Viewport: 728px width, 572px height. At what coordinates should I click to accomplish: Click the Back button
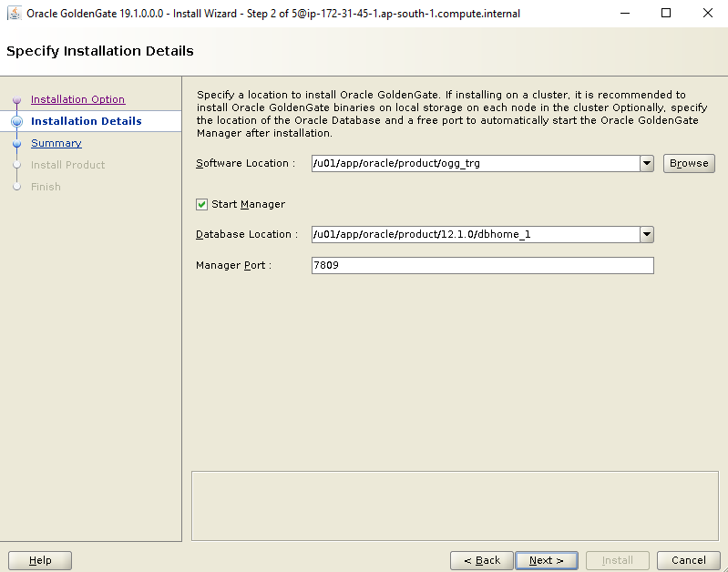482,560
